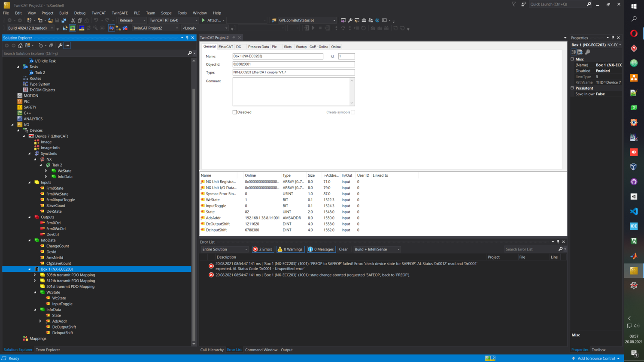Viewport: 644px width, 362px height.
Task: Open the Entire Solution scope dropdown
Action: (225, 249)
